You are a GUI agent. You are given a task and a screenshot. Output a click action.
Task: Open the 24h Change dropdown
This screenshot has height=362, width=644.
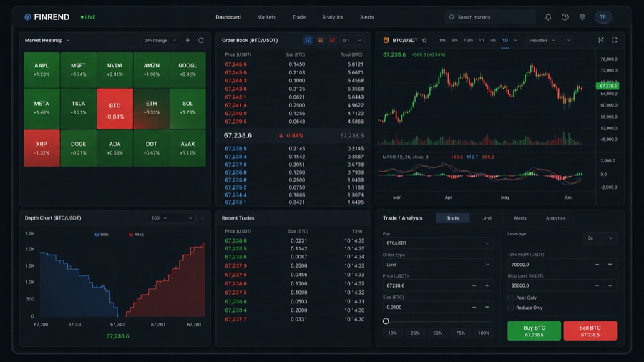click(160, 41)
